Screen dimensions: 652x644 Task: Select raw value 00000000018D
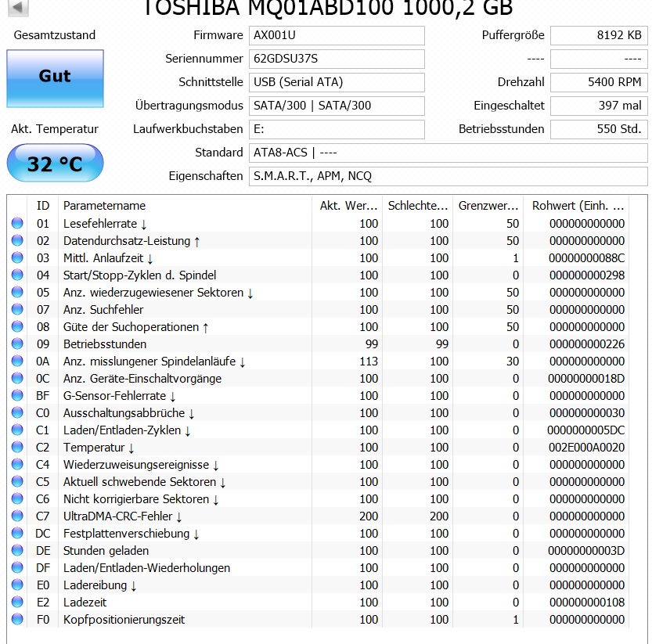586,379
